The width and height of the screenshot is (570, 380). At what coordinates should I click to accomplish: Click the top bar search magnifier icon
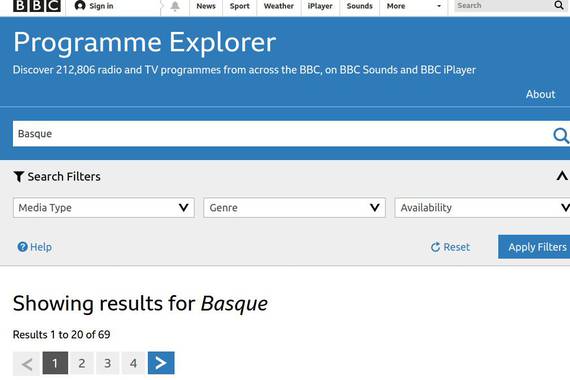pos(559,5)
